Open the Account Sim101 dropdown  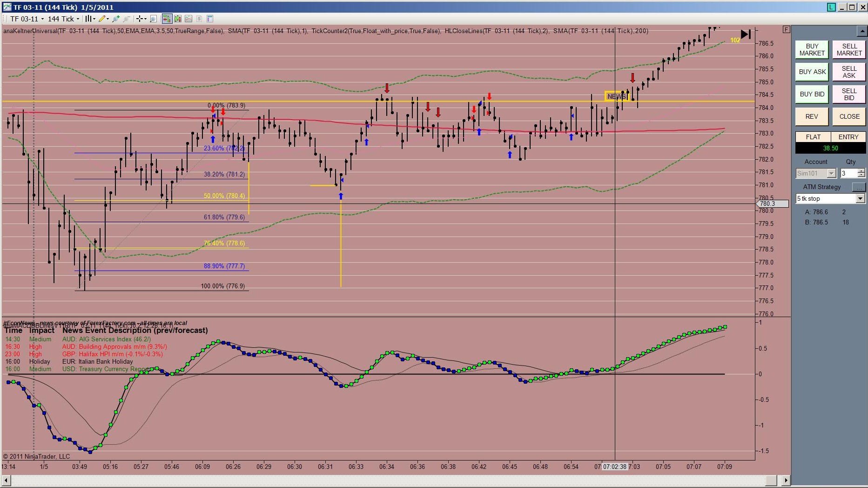[x=816, y=173]
